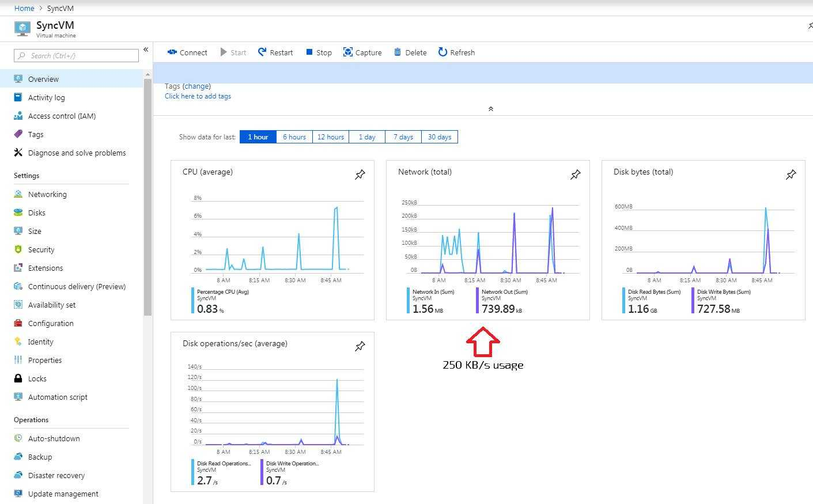Click the Extensions icon
Viewport: 813px width, 504px height.
(18, 268)
